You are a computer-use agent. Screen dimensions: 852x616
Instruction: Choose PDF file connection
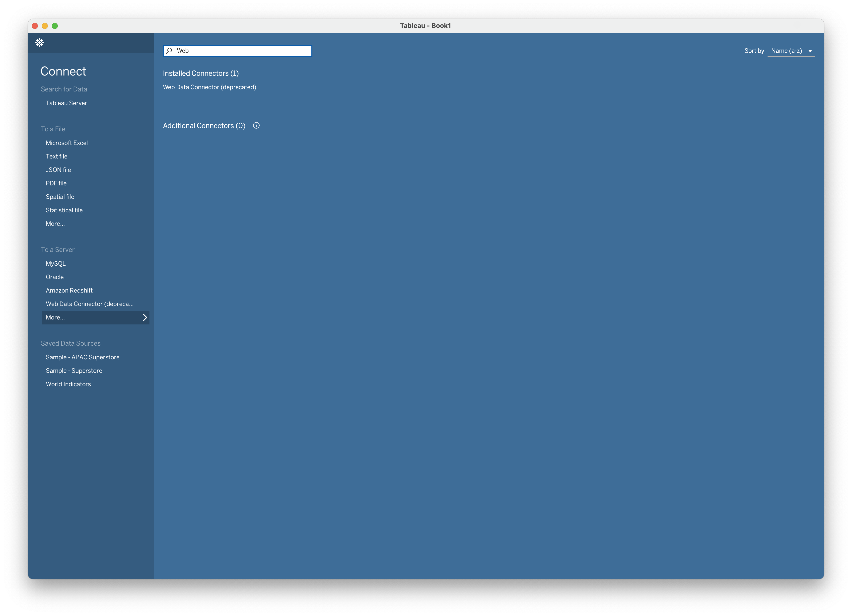[56, 183]
